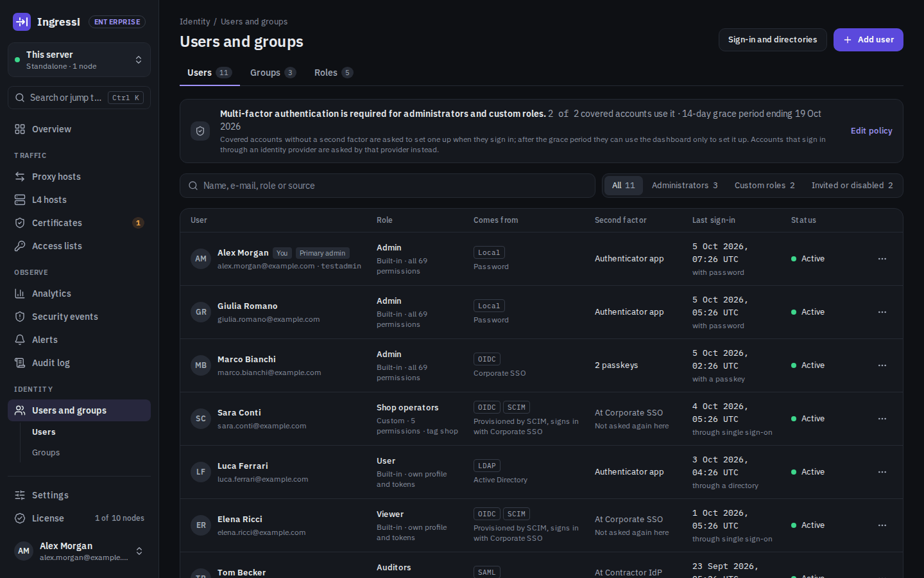Click the License badge icon
The width and height of the screenshot is (924, 578).
click(x=20, y=518)
